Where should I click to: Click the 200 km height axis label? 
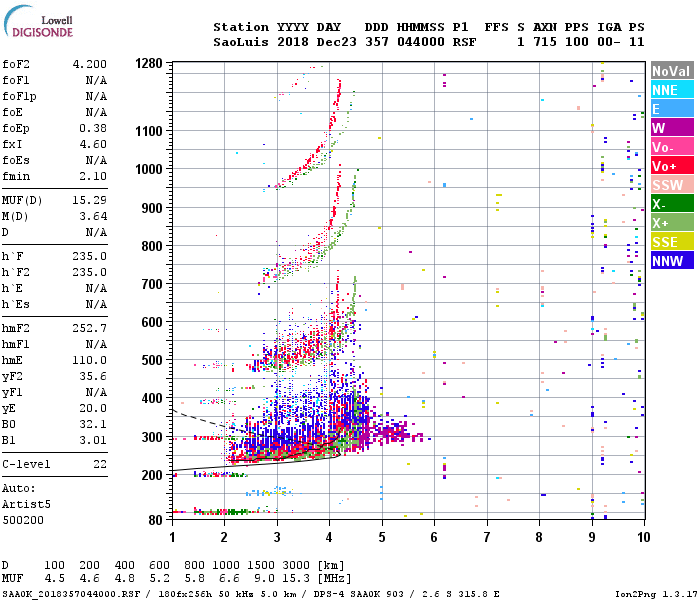point(152,475)
